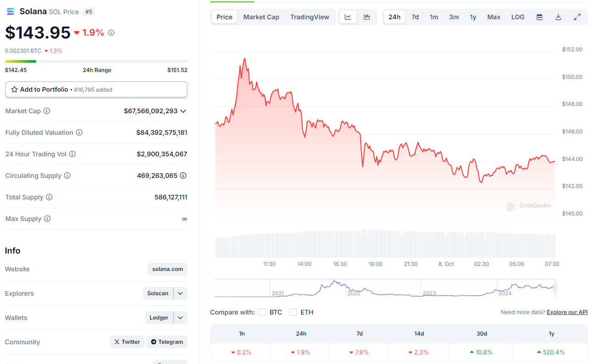Screen dimensions: 592x364
Task: Show Total Supply info icon
Action: click(49, 197)
